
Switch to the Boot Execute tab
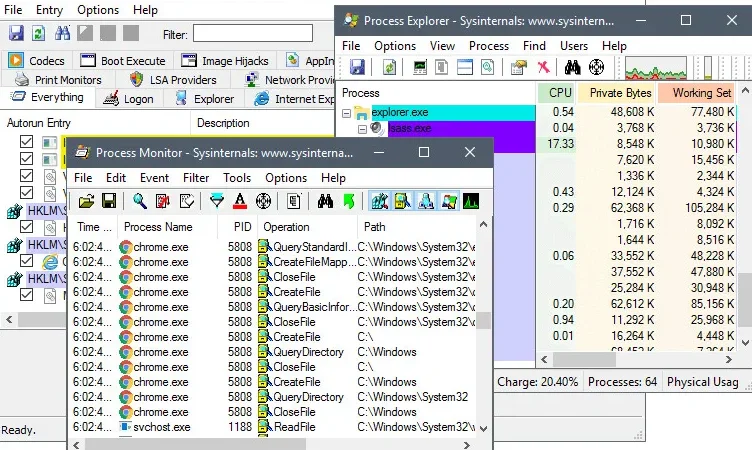coord(123,61)
